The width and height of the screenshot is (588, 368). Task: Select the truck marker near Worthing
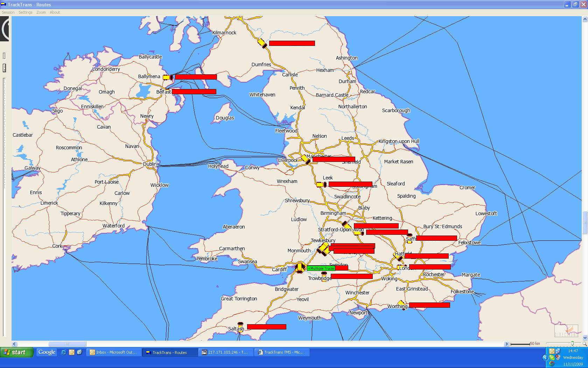(401, 304)
